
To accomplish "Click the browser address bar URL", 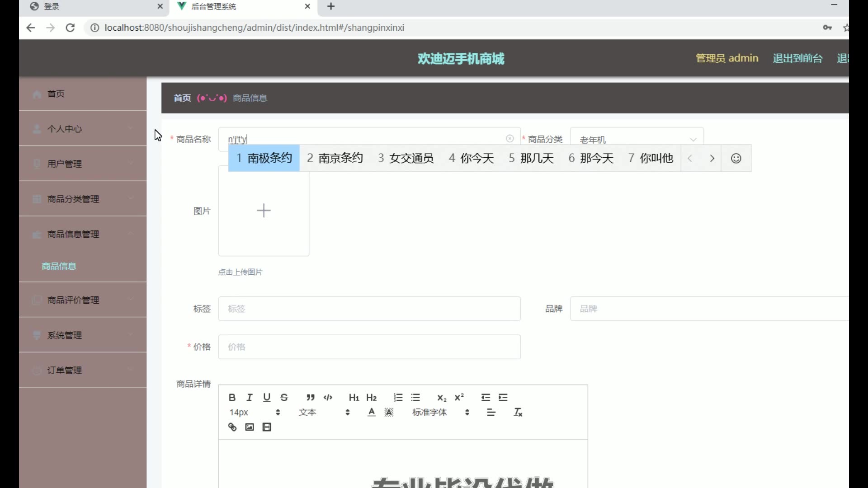I will [x=255, y=28].
